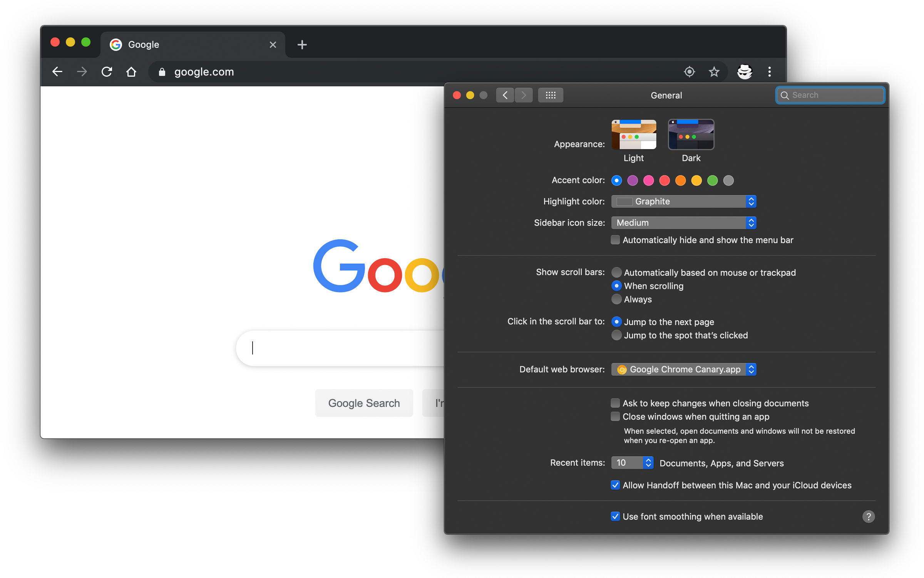The image size is (924, 578).
Task: Minimize the System Preferences window
Action: [x=470, y=95]
